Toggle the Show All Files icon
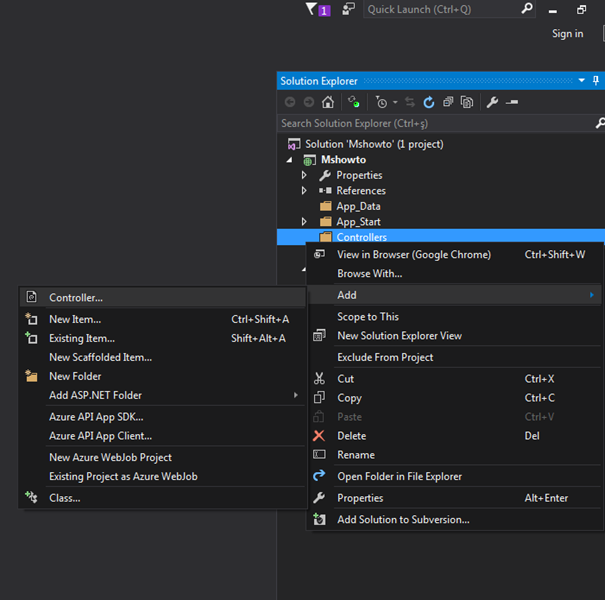The height and width of the screenshot is (600, 605). (x=467, y=102)
